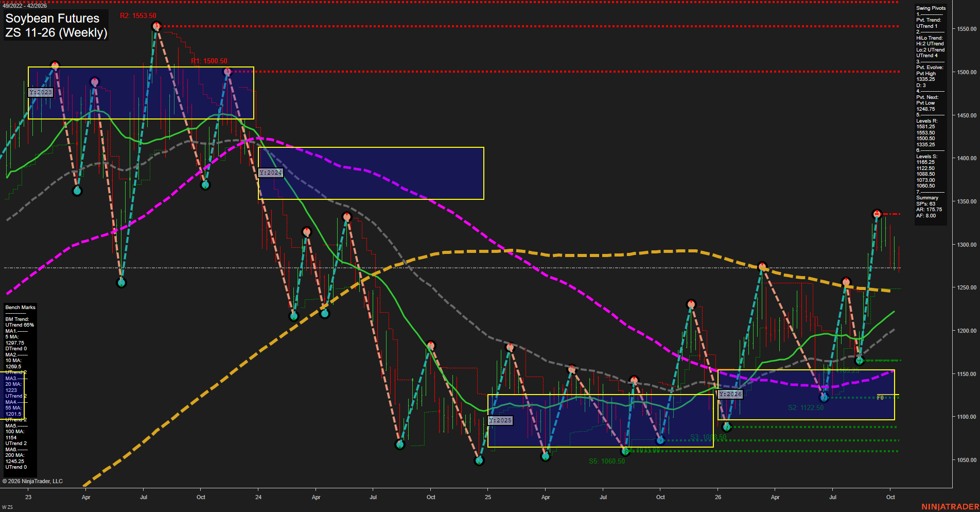Screen dimensions: 980x512
Task: Click the R1: 1500.50 resistance label
Action: [209, 61]
